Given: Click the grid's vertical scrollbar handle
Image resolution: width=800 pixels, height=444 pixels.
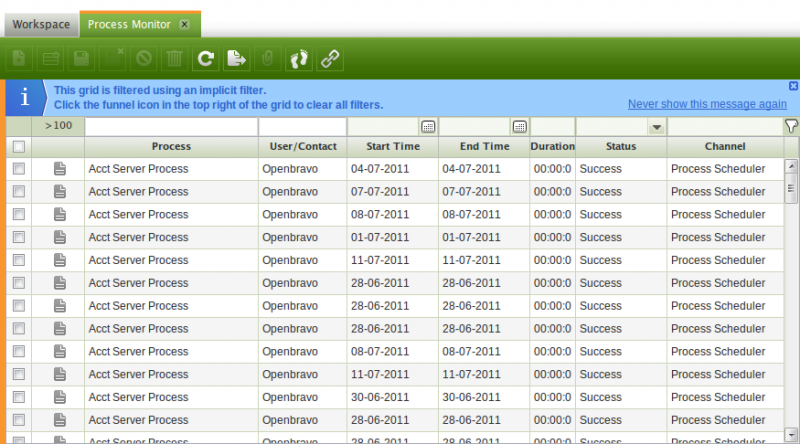Looking at the screenshot, I should coord(791,186).
